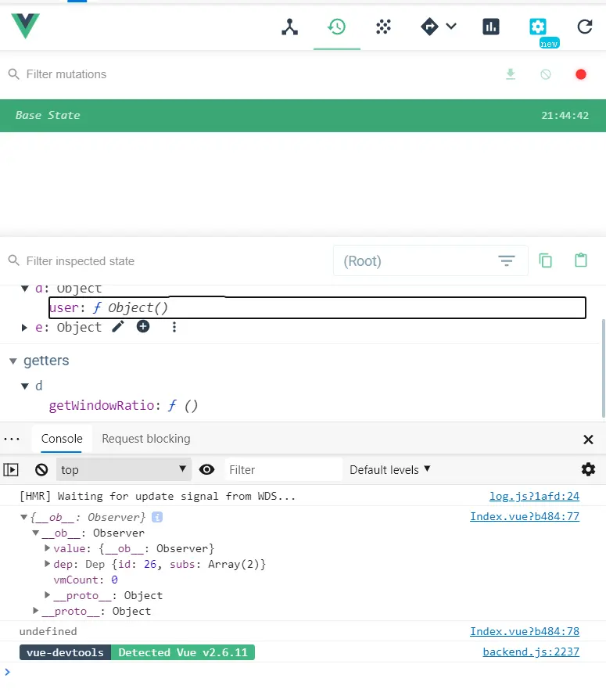Select the Console drawer tab
The height and width of the screenshot is (700, 606).
pyautogui.click(x=62, y=439)
